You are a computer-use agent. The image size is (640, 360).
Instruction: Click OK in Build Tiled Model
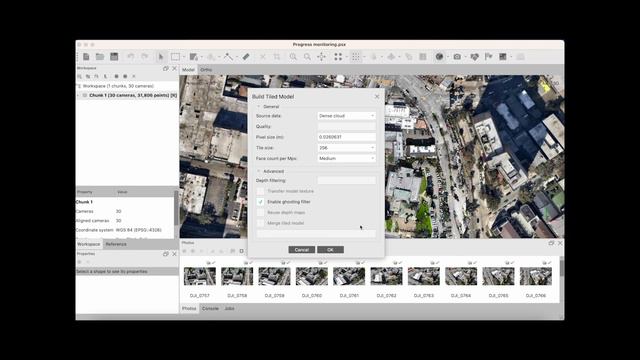(330, 250)
